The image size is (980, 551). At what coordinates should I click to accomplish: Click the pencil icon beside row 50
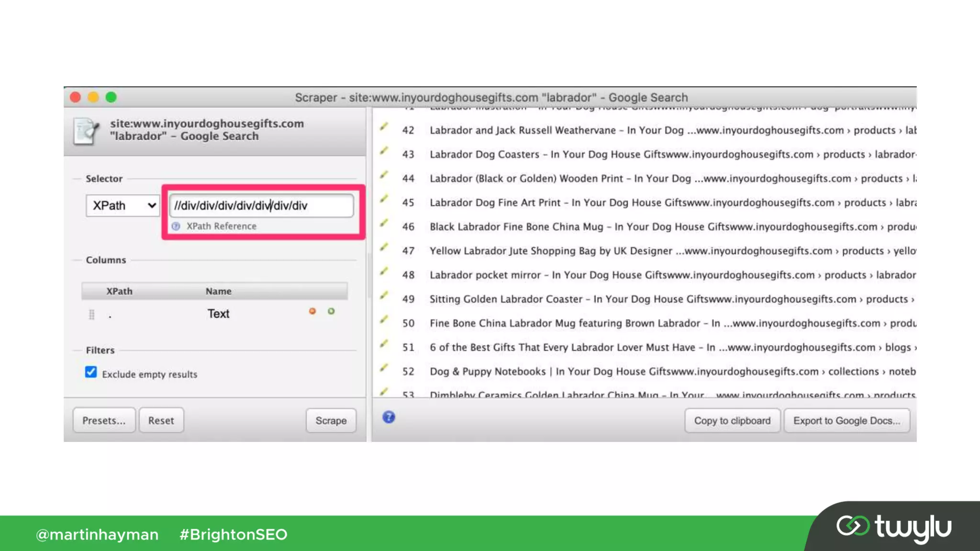pyautogui.click(x=384, y=320)
